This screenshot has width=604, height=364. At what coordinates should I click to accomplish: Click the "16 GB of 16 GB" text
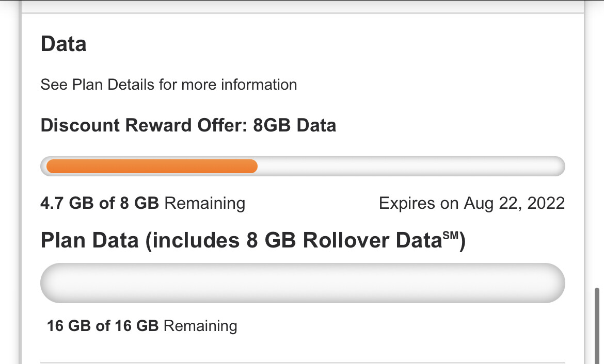point(103,326)
